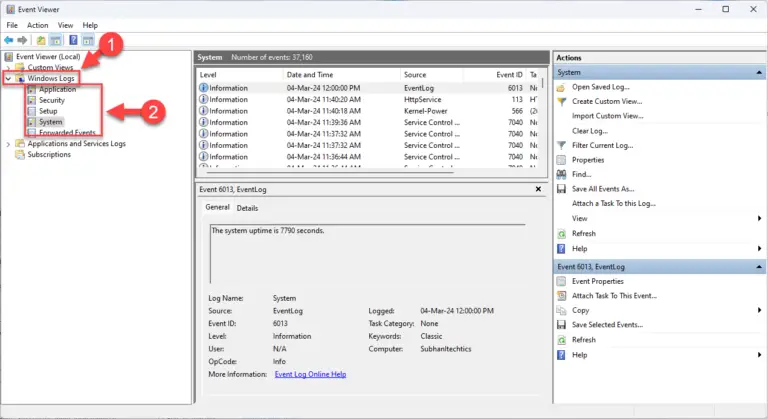Select the Security log in tree
Viewport: 768px width, 419px height.
(x=52, y=100)
